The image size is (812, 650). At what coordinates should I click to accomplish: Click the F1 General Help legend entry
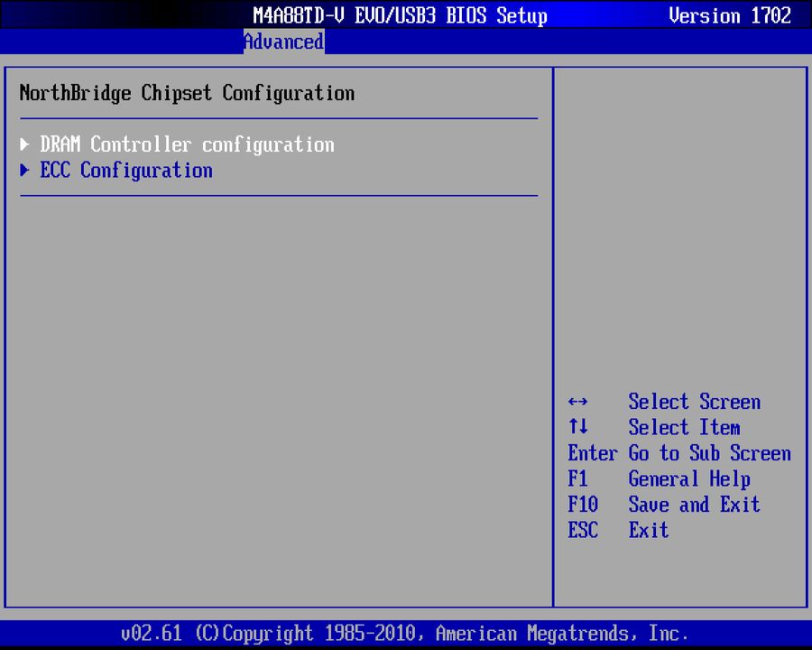coord(659,478)
